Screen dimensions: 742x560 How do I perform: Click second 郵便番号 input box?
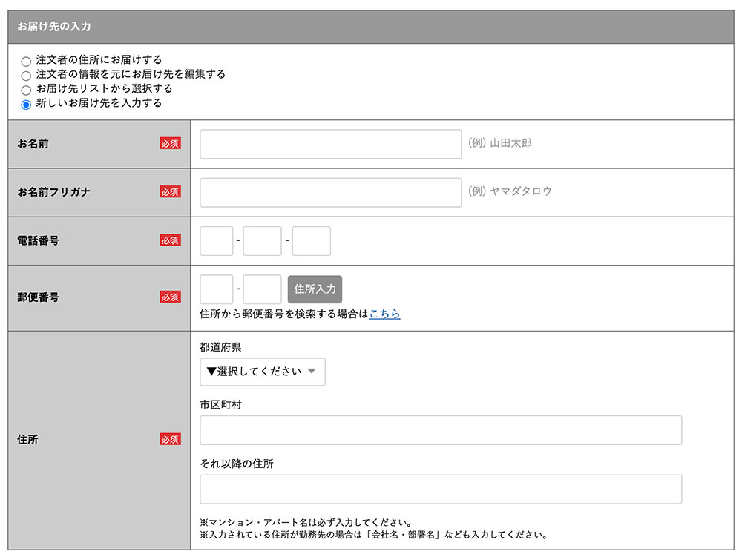262,289
